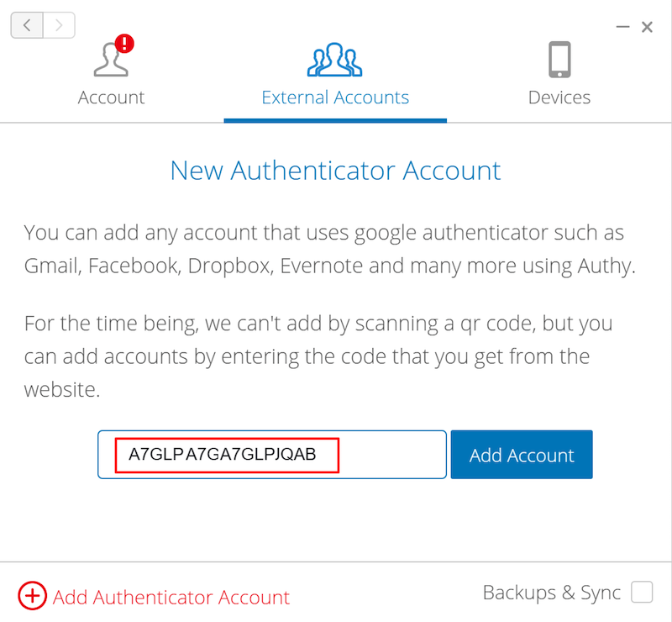Enable the Backups & Sync checkbox
This screenshot has height=622, width=672.
(x=642, y=592)
